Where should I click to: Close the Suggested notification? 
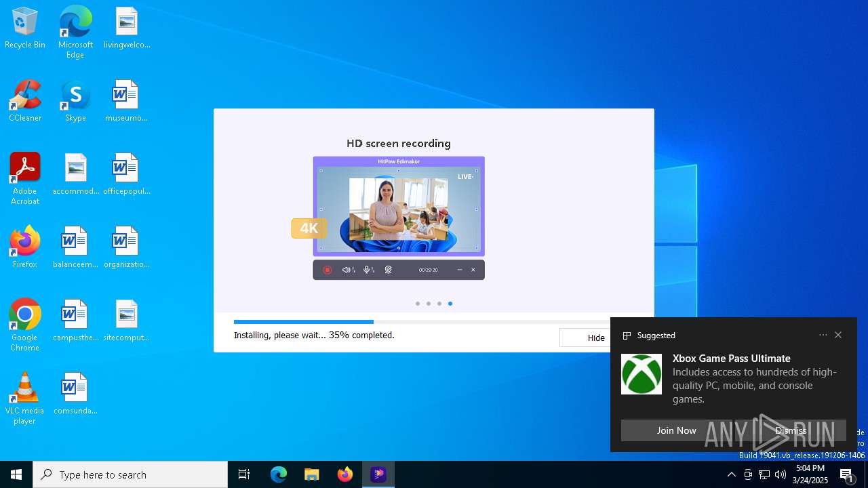838,335
